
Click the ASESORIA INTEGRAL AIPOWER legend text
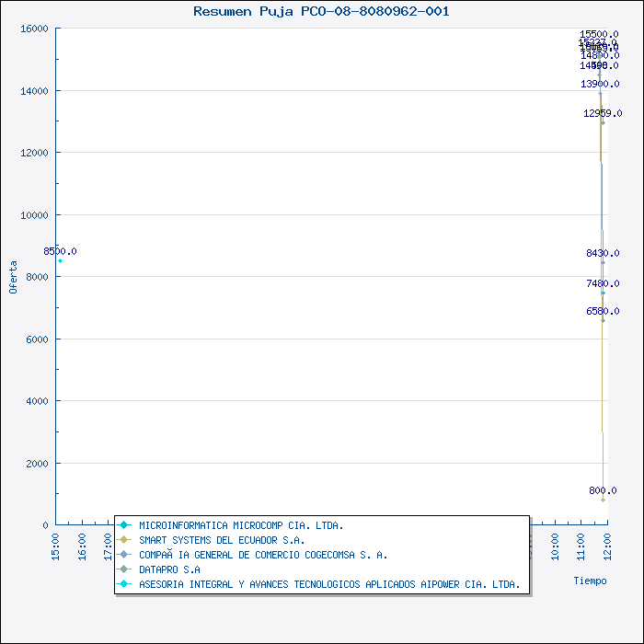coord(329,584)
